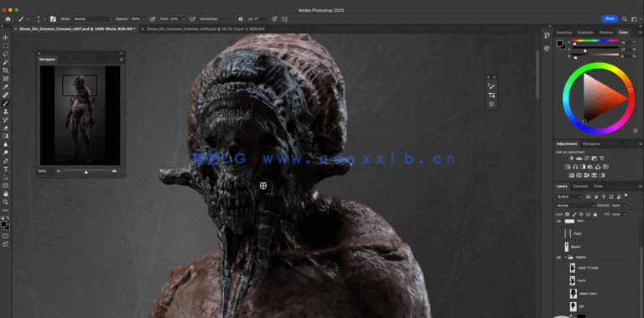Viewport: 644px width, 318px height.
Task: Select the Frame tool
Action: pyautogui.click(x=6, y=79)
